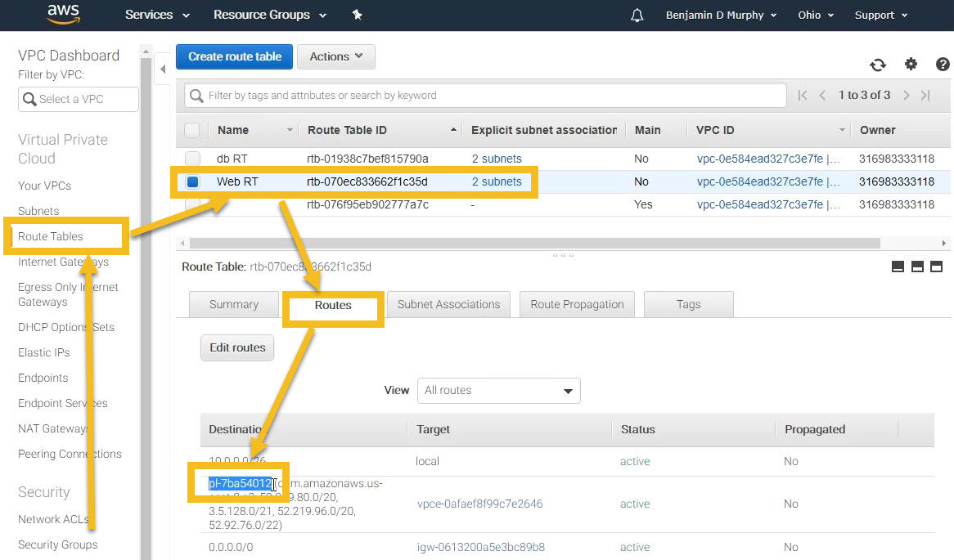Open the Ohio region selector
The image size is (954, 560).
816,16
